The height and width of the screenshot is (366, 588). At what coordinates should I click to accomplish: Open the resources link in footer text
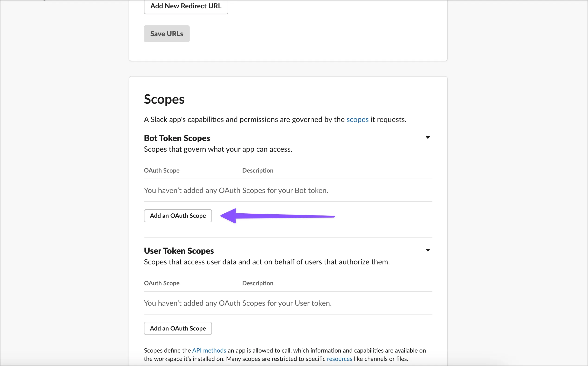click(339, 359)
